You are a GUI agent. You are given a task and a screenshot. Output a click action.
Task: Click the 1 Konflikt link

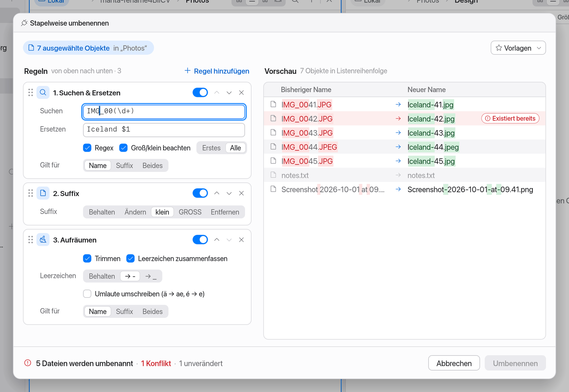pos(156,363)
